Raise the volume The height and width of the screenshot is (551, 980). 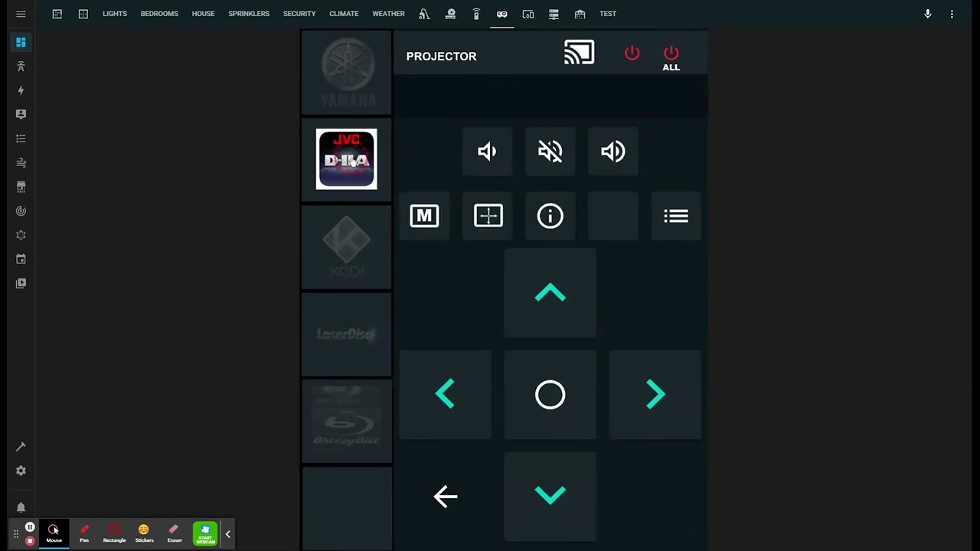[x=613, y=152]
